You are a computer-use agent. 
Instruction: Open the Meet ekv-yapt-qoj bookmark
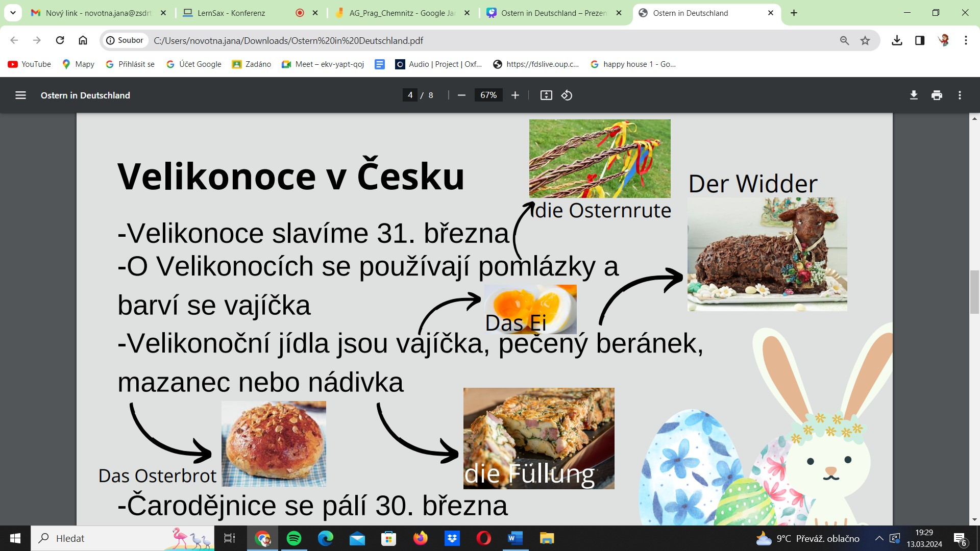(x=323, y=64)
